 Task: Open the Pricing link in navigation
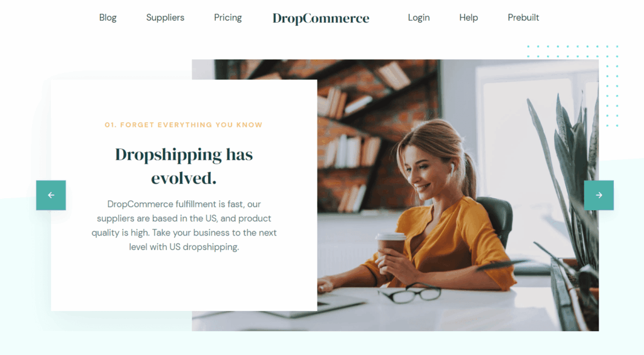228,18
